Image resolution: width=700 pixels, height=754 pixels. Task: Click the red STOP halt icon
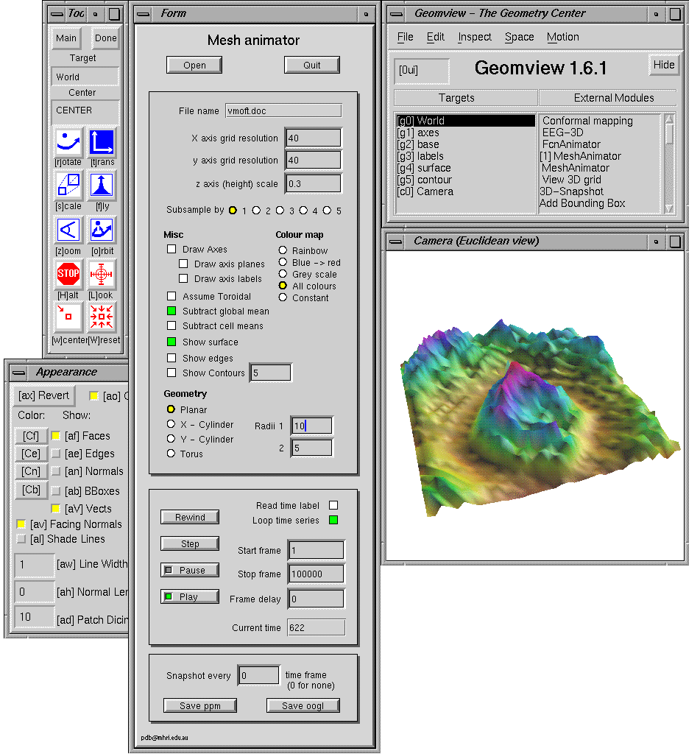[68, 275]
